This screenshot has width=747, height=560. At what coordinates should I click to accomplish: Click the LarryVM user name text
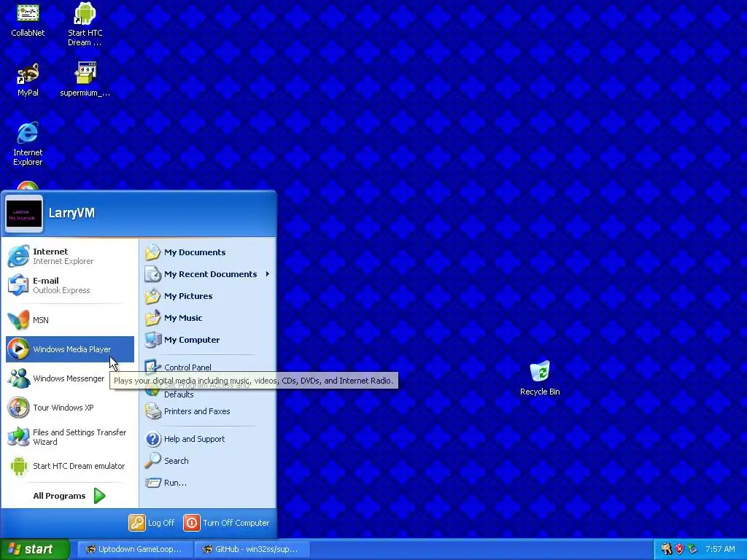coord(71,213)
